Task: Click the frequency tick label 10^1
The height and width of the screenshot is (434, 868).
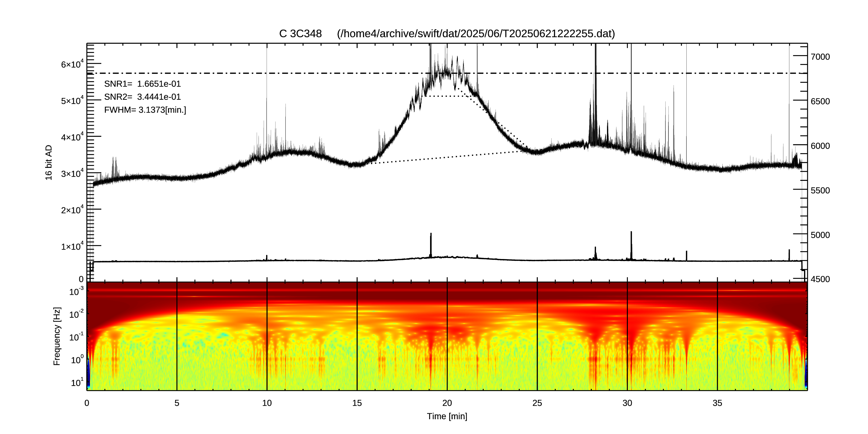Action: point(77,382)
